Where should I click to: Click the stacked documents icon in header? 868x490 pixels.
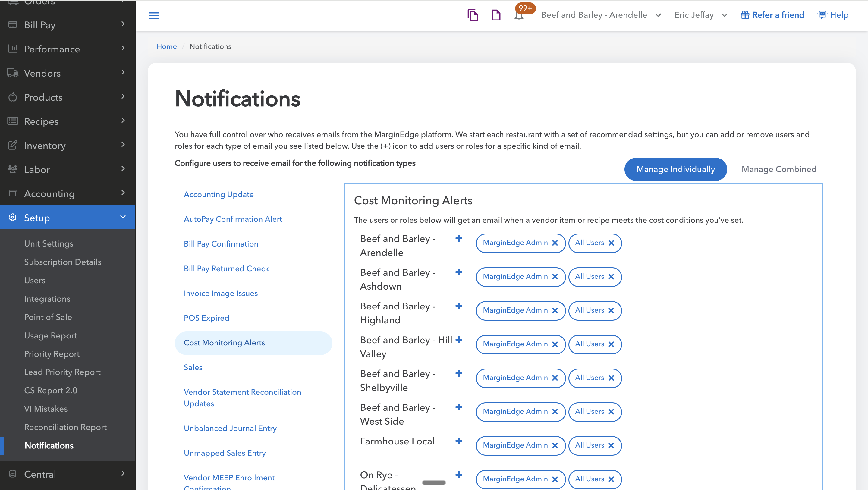point(472,15)
